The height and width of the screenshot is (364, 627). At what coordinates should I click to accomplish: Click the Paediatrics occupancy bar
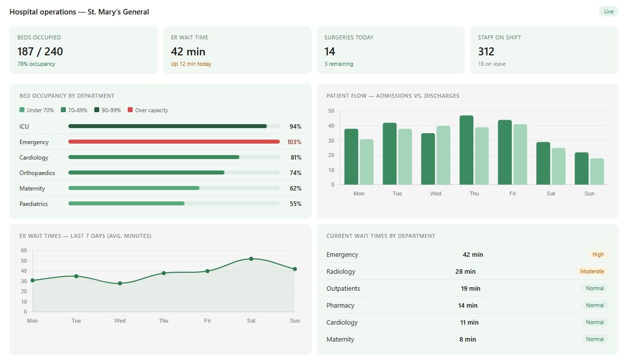coord(174,203)
